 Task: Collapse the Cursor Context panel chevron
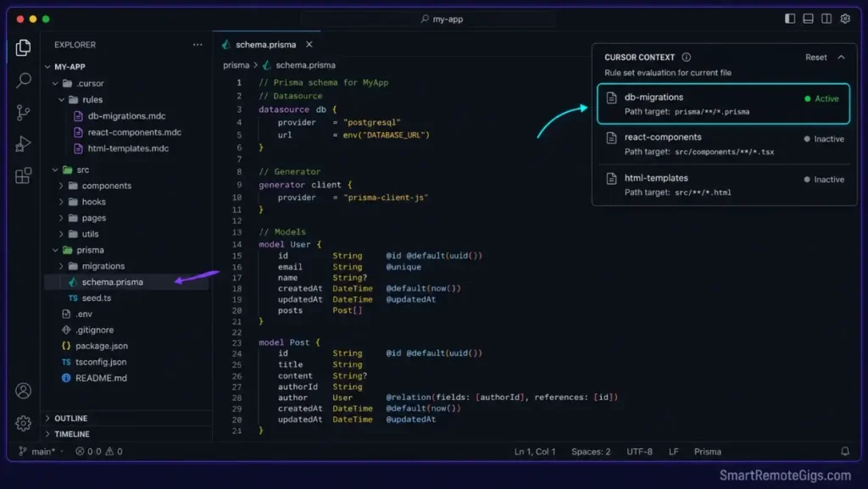point(841,57)
